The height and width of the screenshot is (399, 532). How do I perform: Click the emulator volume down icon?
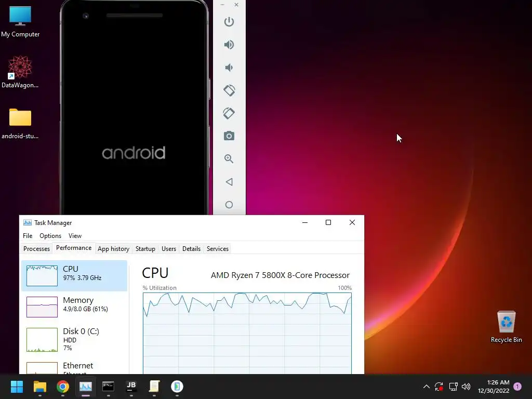pos(229,68)
